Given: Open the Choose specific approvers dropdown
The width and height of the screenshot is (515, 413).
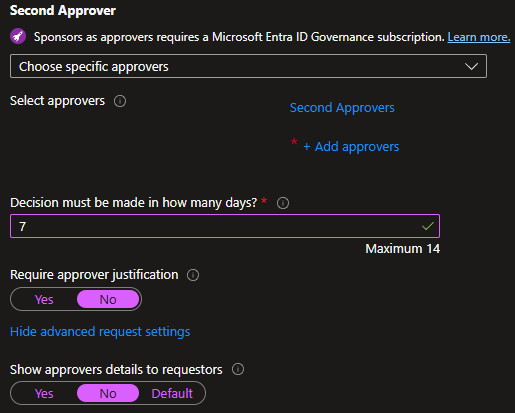Looking at the screenshot, I should pos(248,66).
